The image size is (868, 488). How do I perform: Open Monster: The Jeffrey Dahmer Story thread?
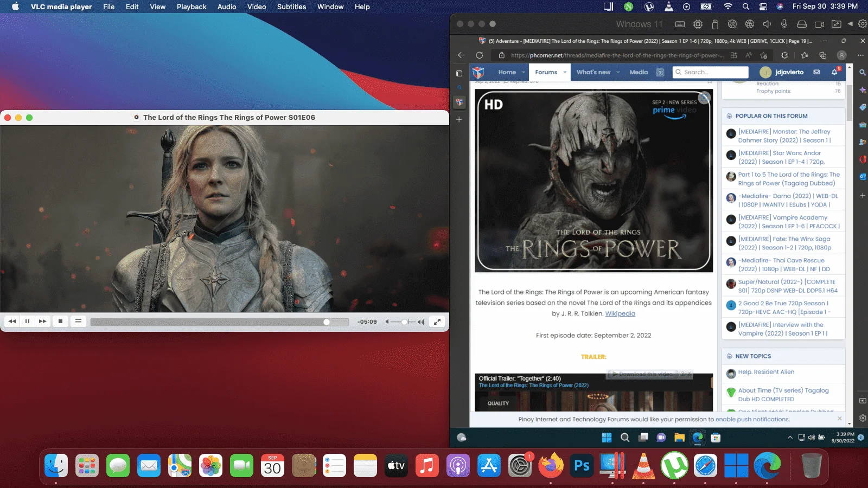pyautogui.click(x=784, y=136)
